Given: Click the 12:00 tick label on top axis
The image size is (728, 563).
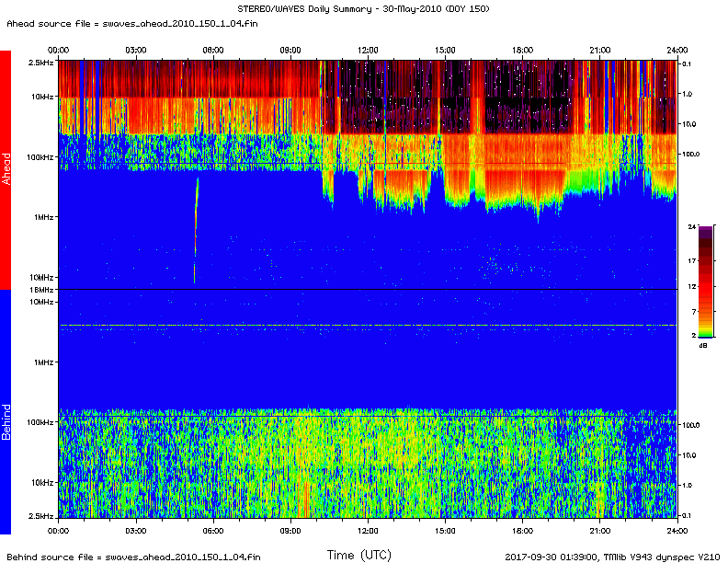Looking at the screenshot, I should pyautogui.click(x=368, y=50).
